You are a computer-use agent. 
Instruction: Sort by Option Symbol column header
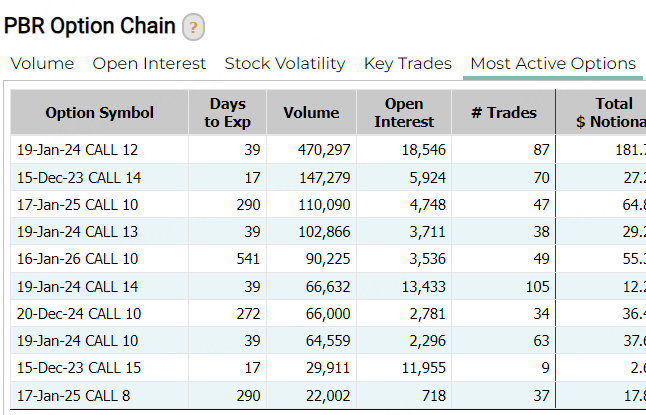click(x=100, y=113)
